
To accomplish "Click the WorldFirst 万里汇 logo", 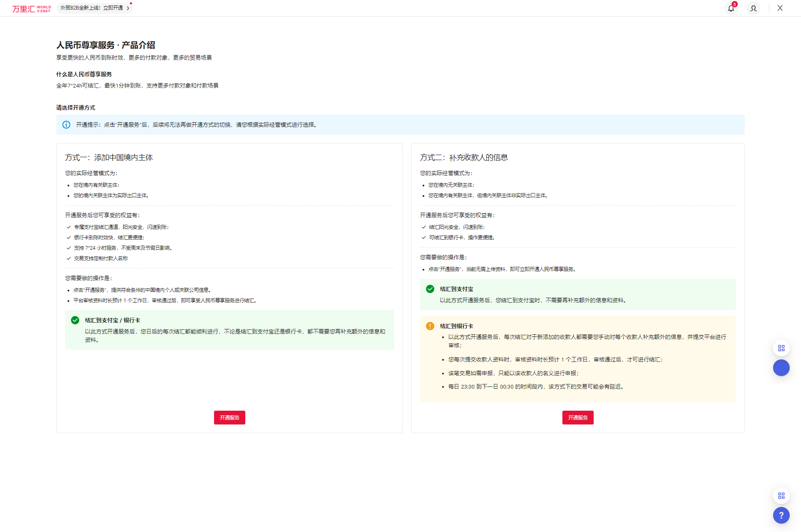I will [x=31, y=8].
